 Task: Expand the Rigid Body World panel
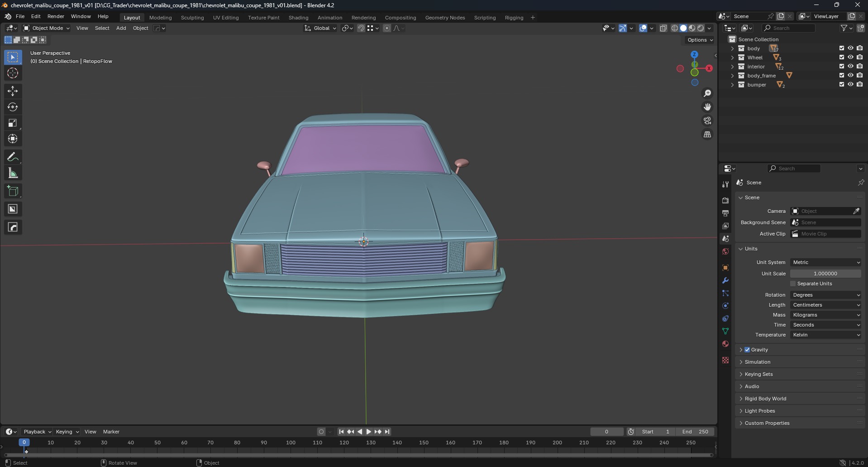[x=765, y=399]
